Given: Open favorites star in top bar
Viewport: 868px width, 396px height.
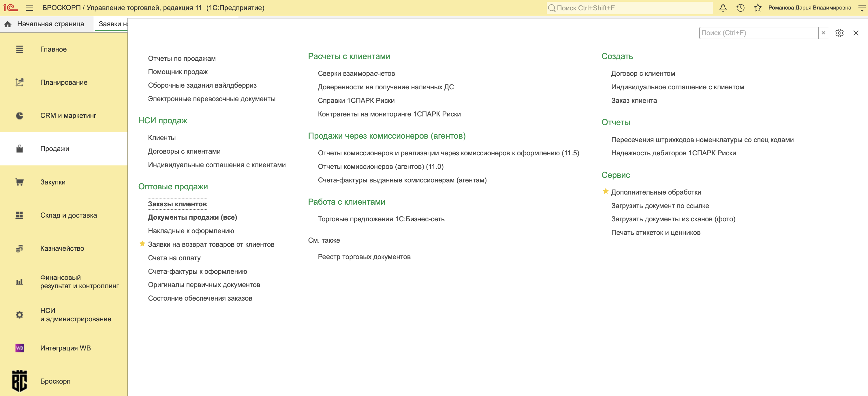Looking at the screenshot, I should click(x=758, y=8).
